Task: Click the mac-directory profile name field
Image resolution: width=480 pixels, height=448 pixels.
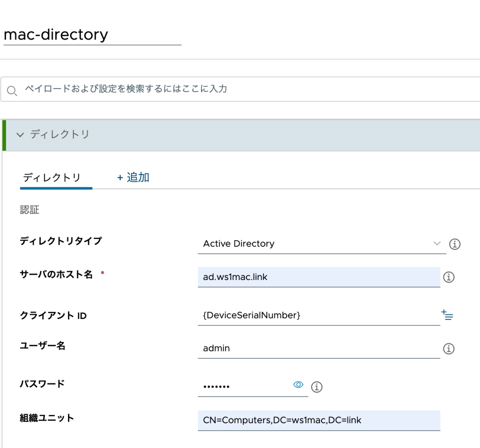Action: point(92,35)
